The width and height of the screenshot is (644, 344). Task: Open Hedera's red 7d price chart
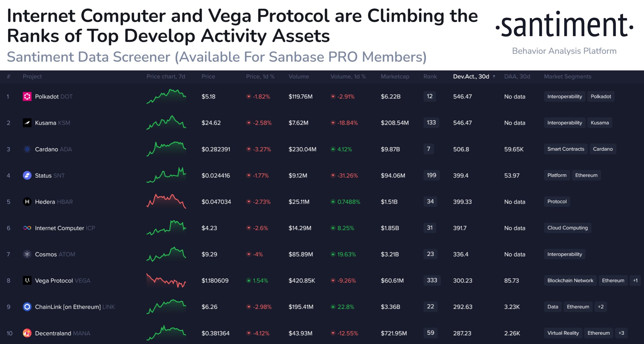pos(166,201)
